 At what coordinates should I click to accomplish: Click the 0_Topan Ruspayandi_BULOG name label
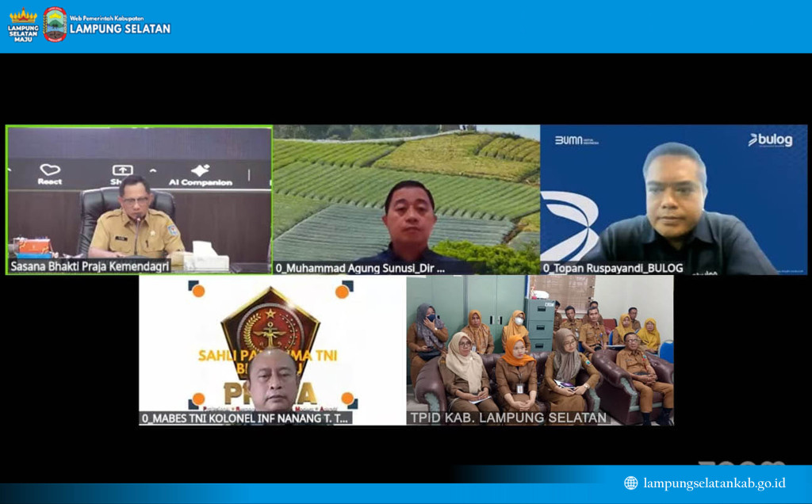(613, 268)
